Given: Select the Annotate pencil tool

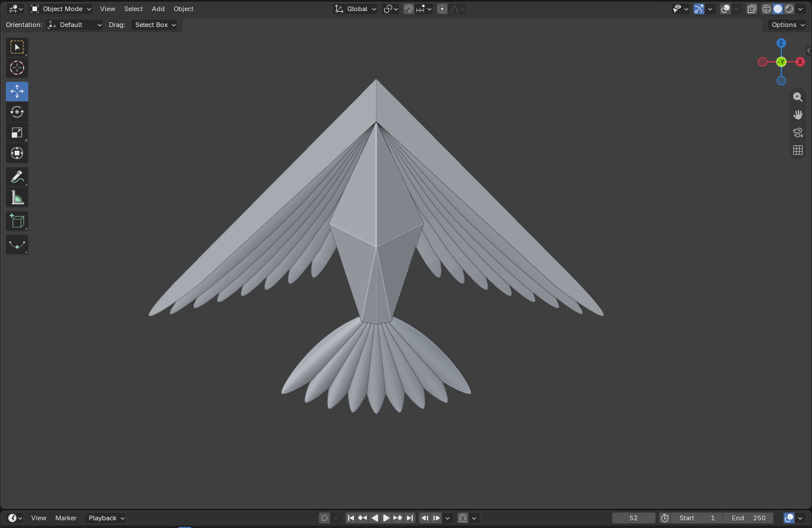Looking at the screenshot, I should (17, 177).
